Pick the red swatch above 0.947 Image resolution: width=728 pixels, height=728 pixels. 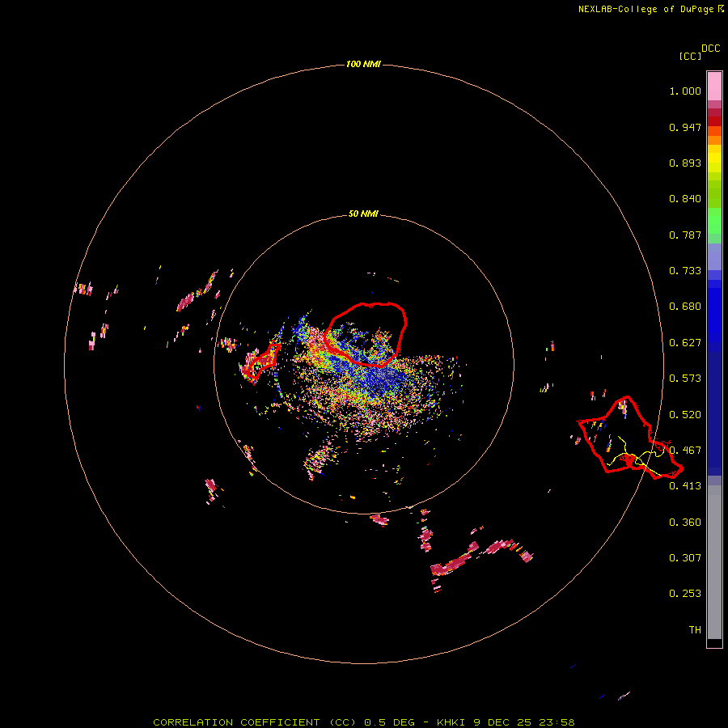pos(714,121)
